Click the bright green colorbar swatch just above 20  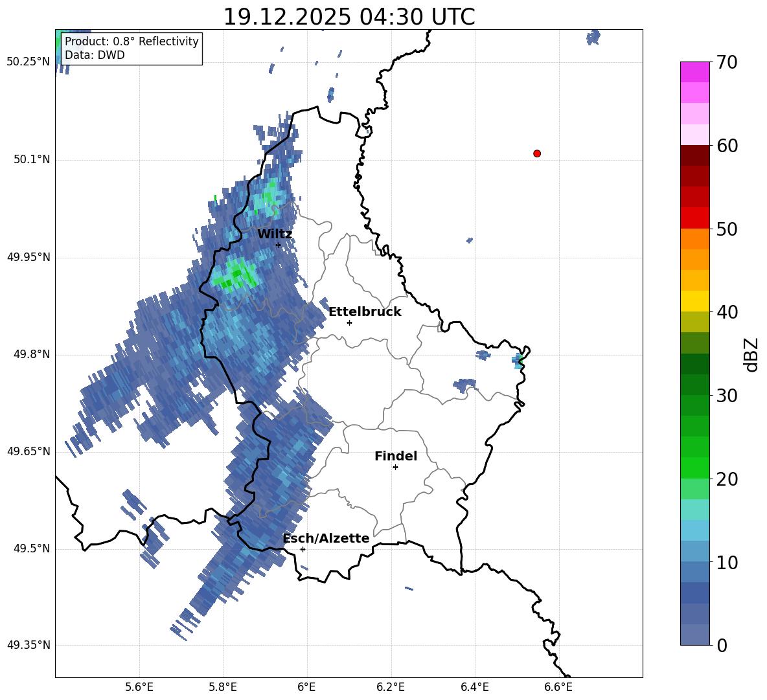click(x=694, y=468)
